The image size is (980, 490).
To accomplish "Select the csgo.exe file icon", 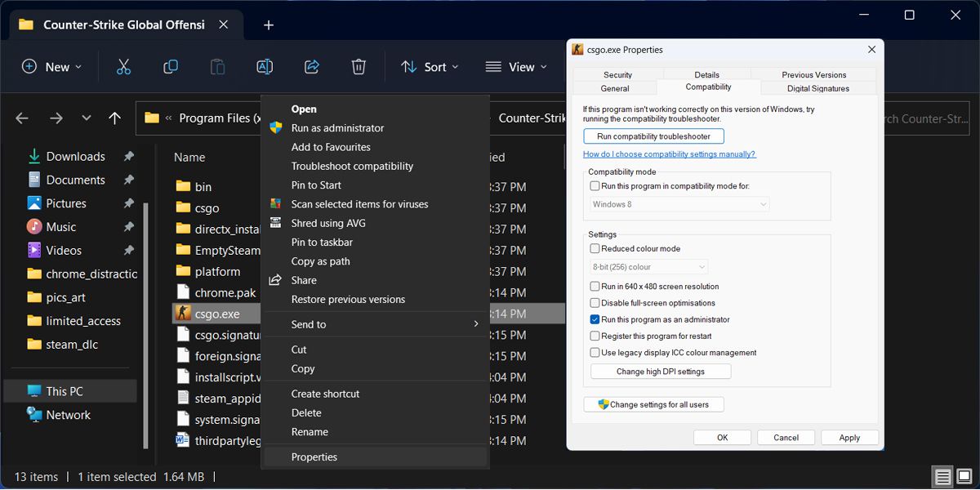I will click(x=183, y=314).
